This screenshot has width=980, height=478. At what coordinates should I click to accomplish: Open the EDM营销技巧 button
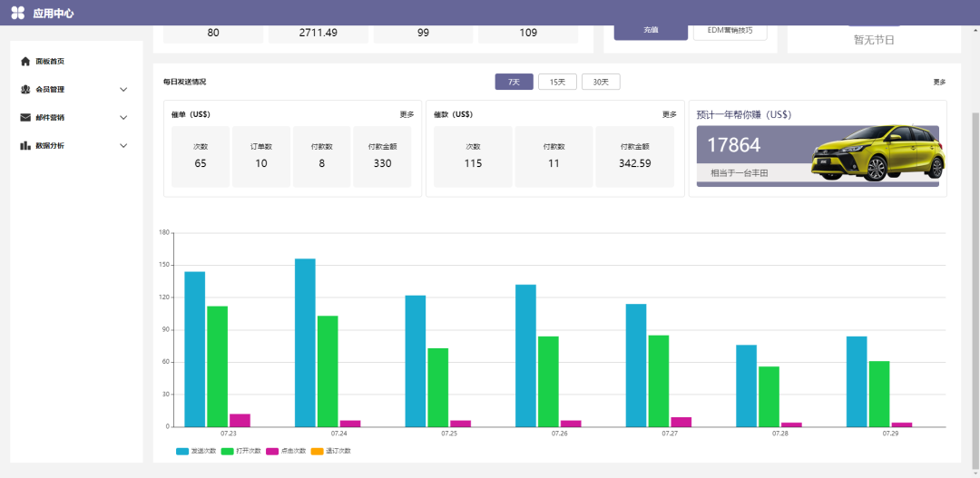point(730,30)
